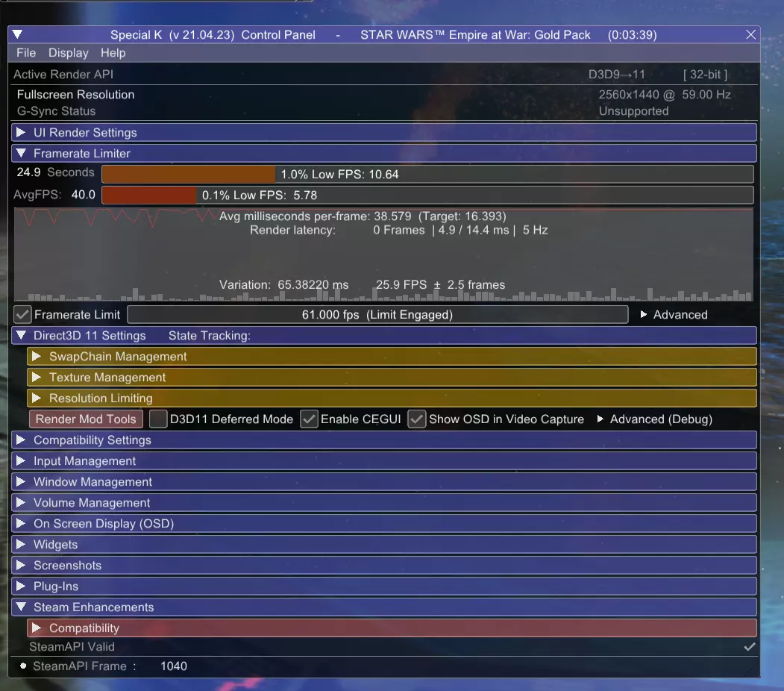Screen dimensions: 784x691
Task: Open the File menu
Action: click(26, 53)
